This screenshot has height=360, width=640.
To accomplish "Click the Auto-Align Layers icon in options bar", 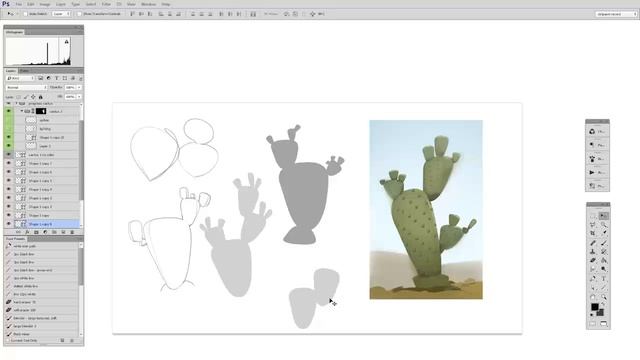I will pos(253,14).
